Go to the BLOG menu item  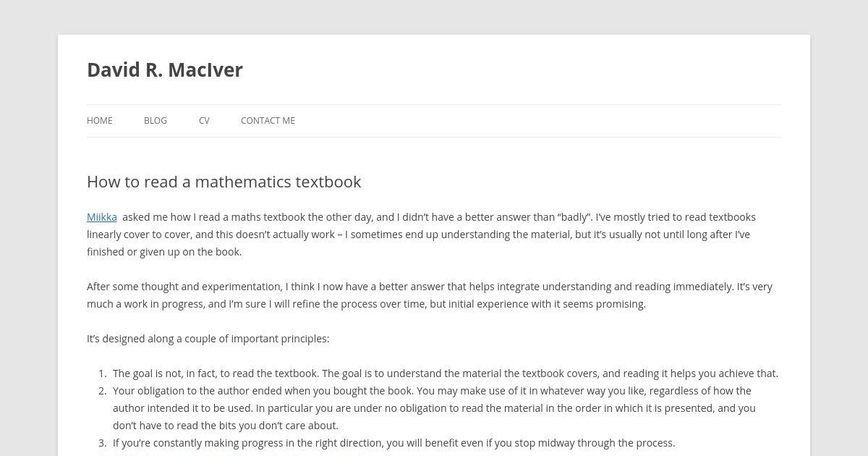pos(156,121)
